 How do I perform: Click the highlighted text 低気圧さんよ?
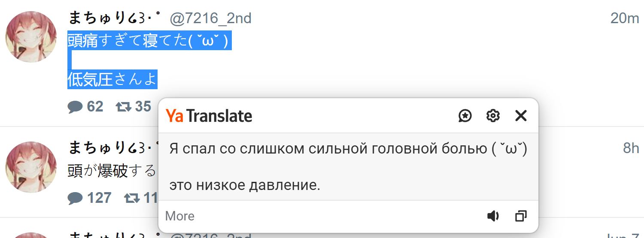pos(112,80)
